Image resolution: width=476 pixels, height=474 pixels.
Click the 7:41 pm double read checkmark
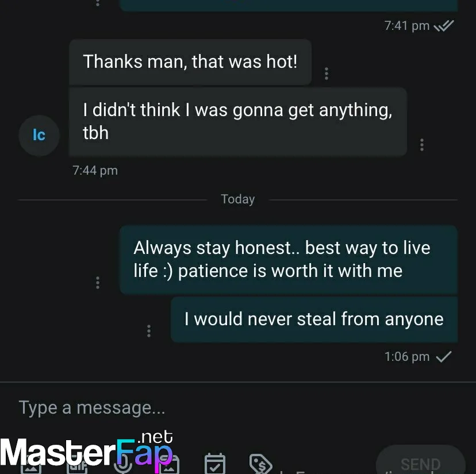pyautogui.click(x=443, y=26)
